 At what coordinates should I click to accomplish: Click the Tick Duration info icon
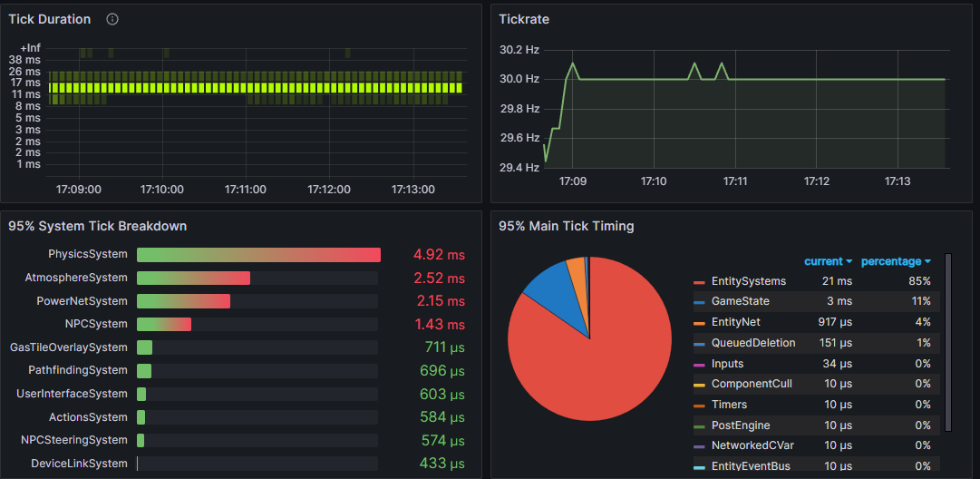112,19
